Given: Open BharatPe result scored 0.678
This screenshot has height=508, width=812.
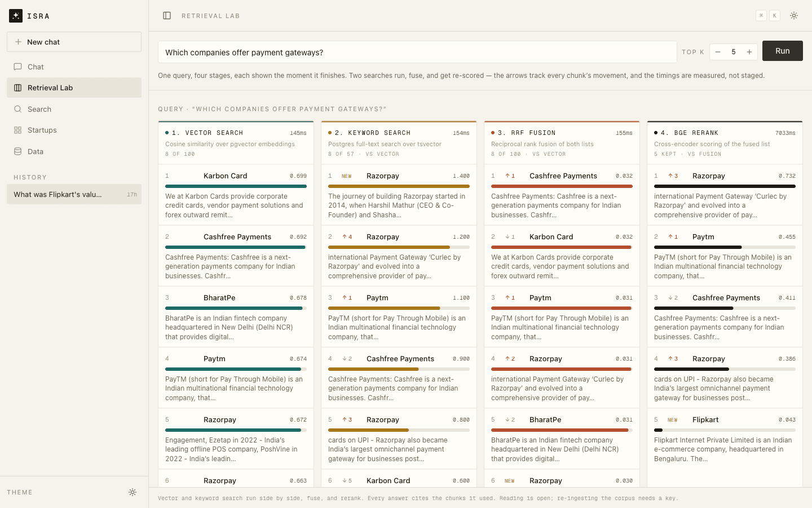Looking at the screenshot, I should point(236,317).
